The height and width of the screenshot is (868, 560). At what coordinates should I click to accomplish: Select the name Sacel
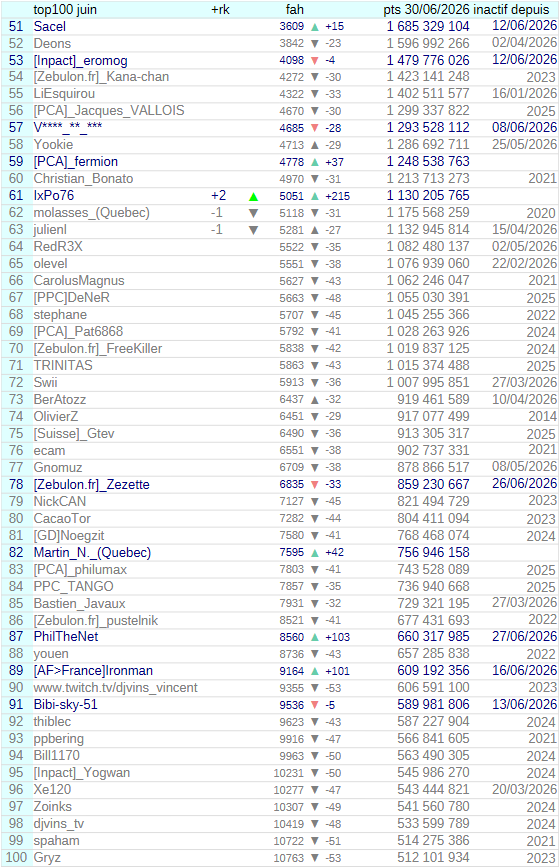pos(50,27)
